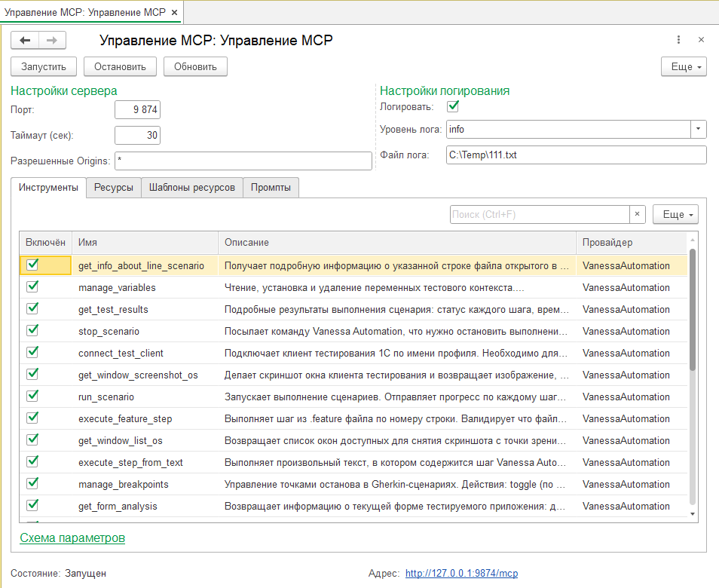Uncheck the run_scenario tool checkbox

(32, 396)
